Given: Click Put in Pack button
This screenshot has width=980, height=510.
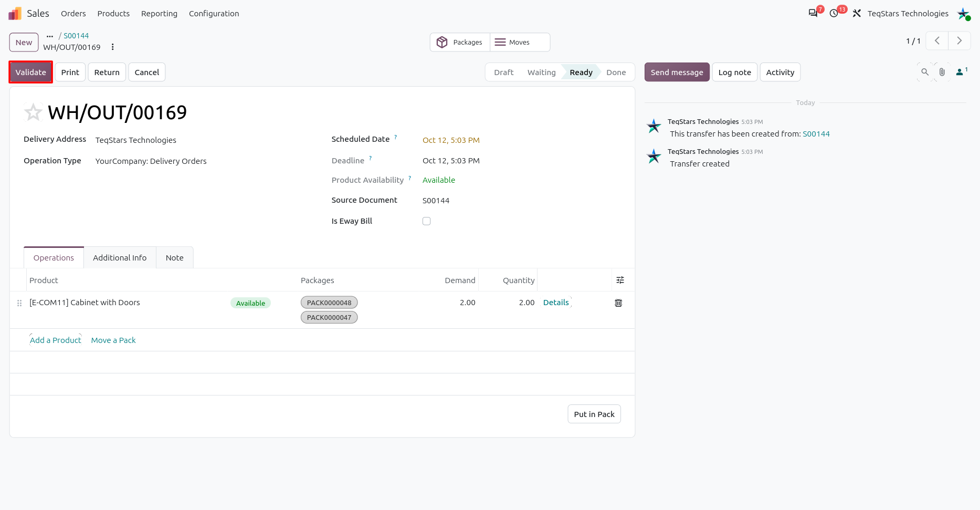Looking at the screenshot, I should point(594,414).
